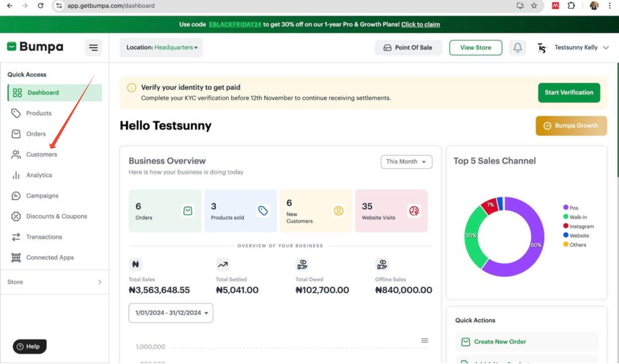Click the Testsunny store logo icon
The image size is (619, 364).
(542, 48)
